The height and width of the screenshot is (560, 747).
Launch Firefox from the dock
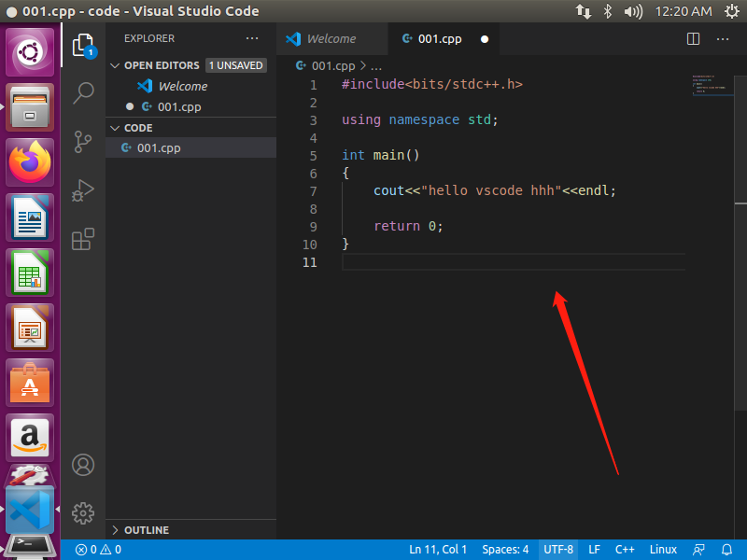(x=30, y=162)
